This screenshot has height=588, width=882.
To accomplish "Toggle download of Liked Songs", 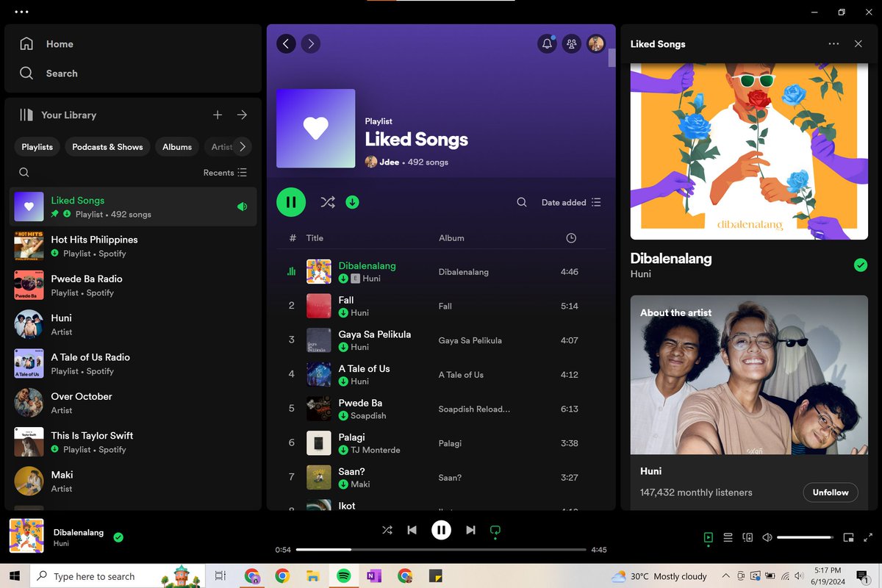I will 353,202.
